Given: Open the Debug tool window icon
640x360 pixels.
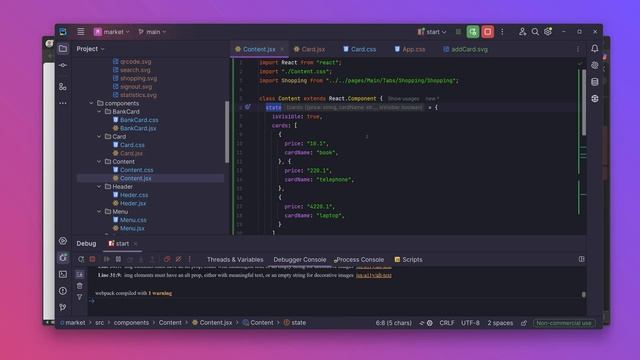Looking at the screenshot, I should (x=63, y=258).
